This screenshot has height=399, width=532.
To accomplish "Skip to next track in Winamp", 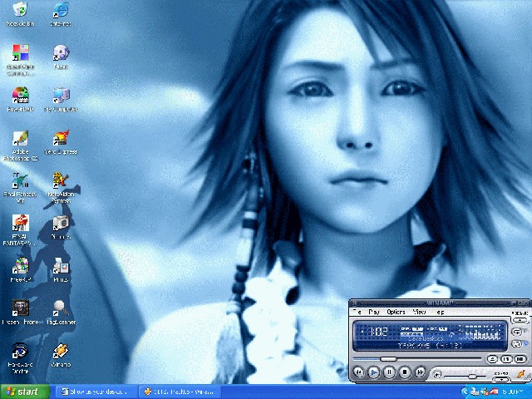I will 420,372.
